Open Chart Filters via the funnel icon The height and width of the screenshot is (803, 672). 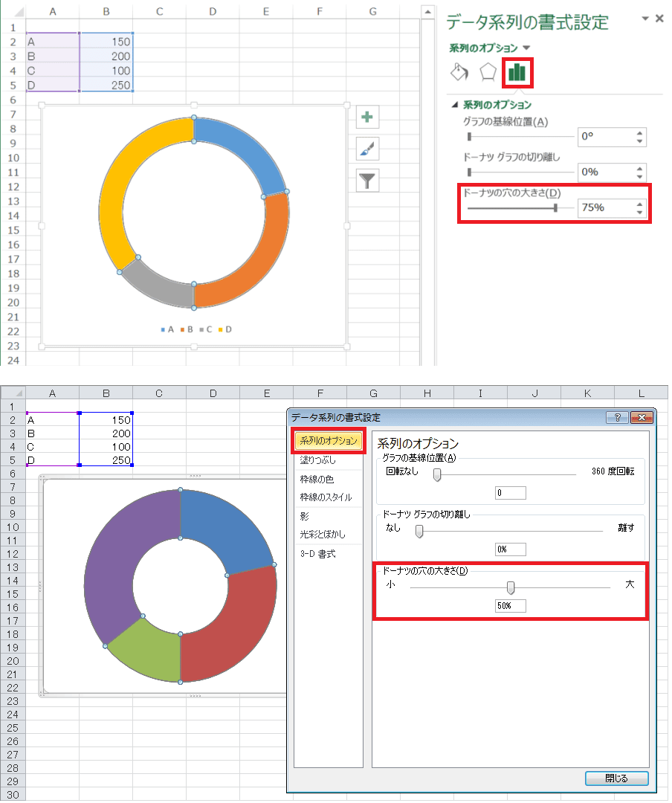coord(367,180)
